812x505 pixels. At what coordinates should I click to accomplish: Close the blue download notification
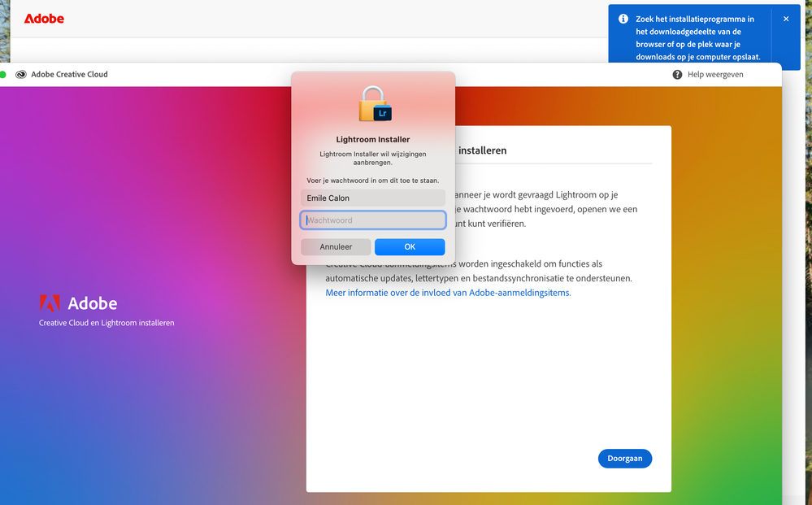[786, 19]
